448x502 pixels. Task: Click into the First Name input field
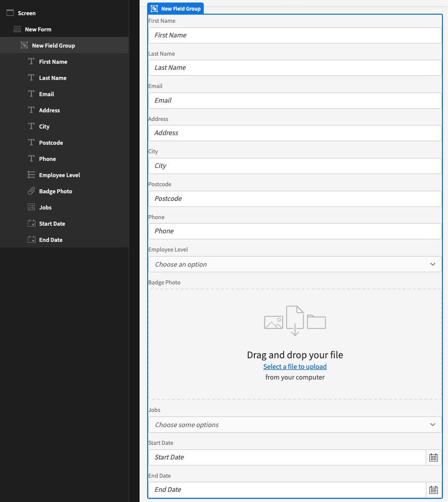pos(295,35)
